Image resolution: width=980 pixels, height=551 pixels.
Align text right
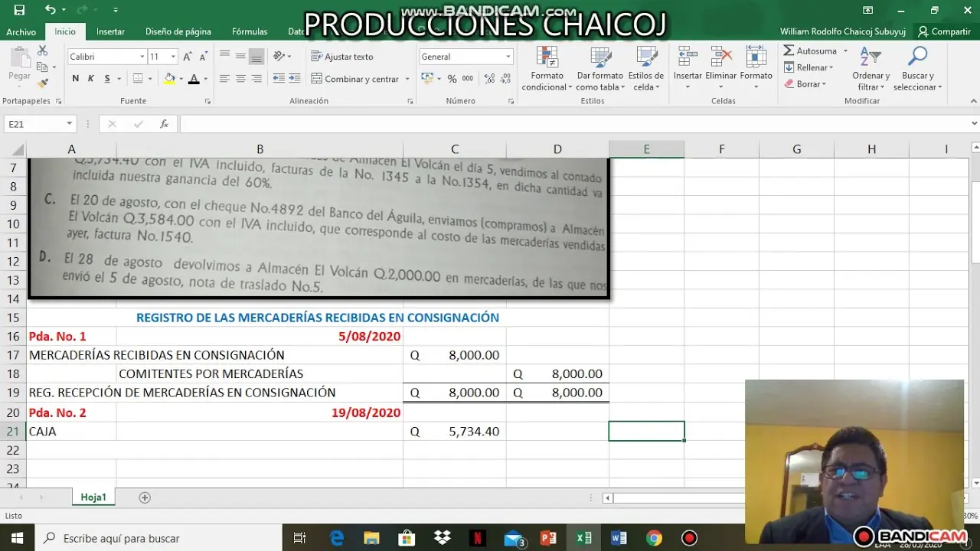click(256, 79)
